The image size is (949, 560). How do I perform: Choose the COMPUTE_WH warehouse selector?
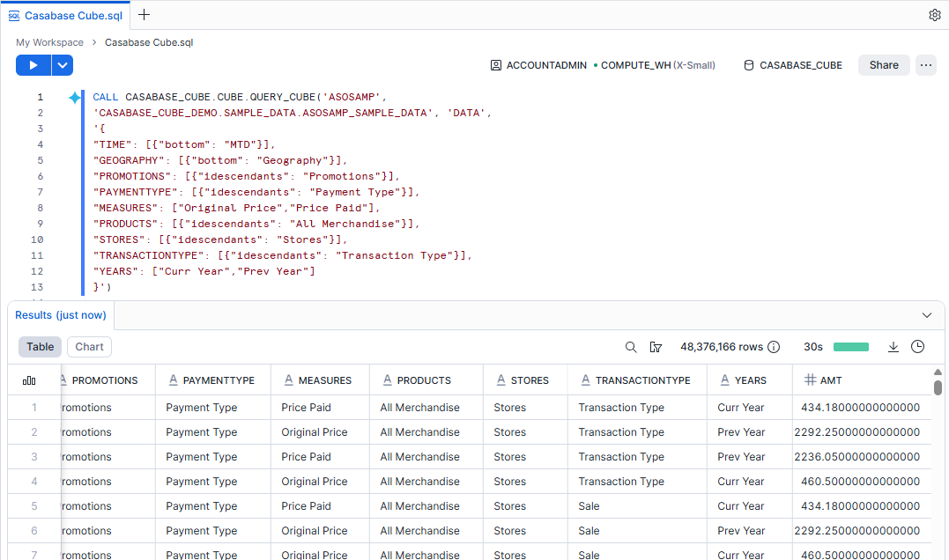click(654, 65)
